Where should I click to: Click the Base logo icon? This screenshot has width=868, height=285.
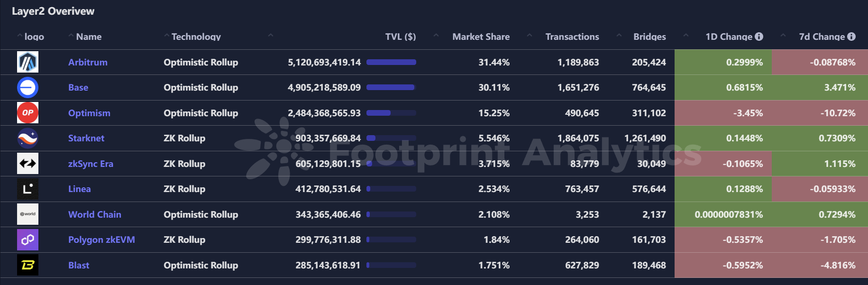[27, 87]
